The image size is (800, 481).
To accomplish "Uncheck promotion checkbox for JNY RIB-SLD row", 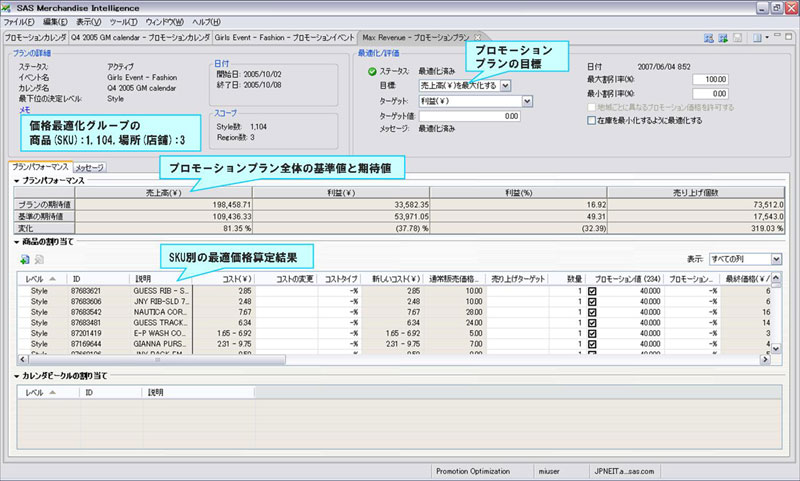I will coord(592,301).
